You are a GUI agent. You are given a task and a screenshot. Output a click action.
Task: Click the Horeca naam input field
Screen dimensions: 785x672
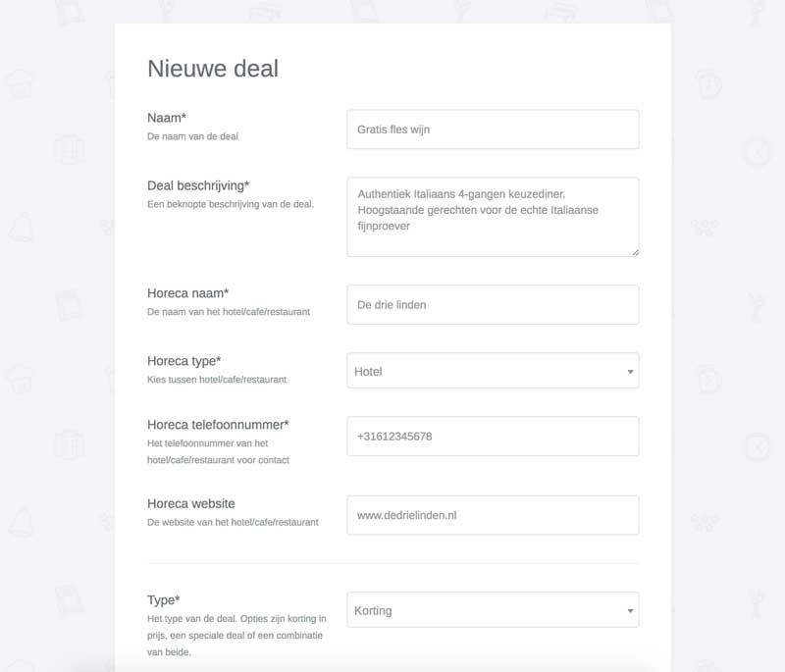point(493,305)
